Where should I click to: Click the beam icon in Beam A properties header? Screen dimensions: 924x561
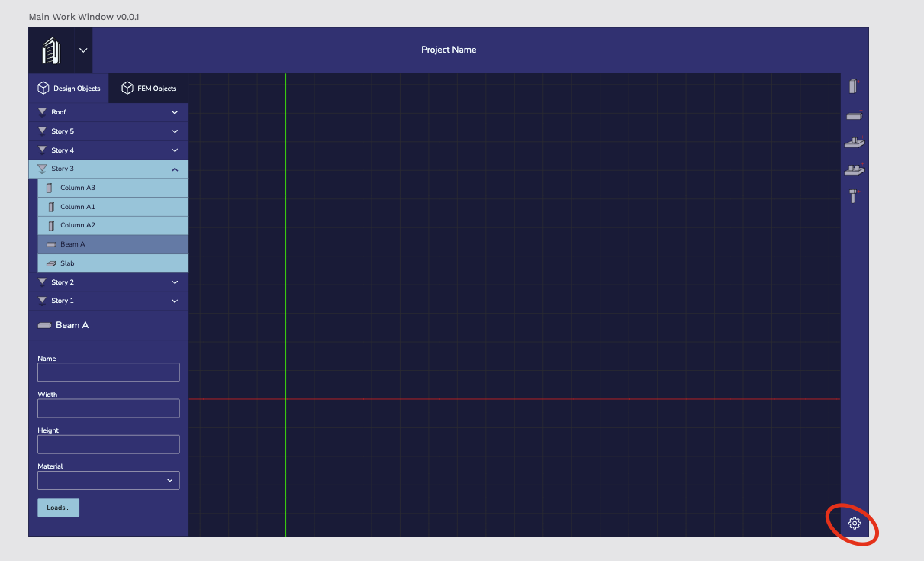tap(44, 325)
